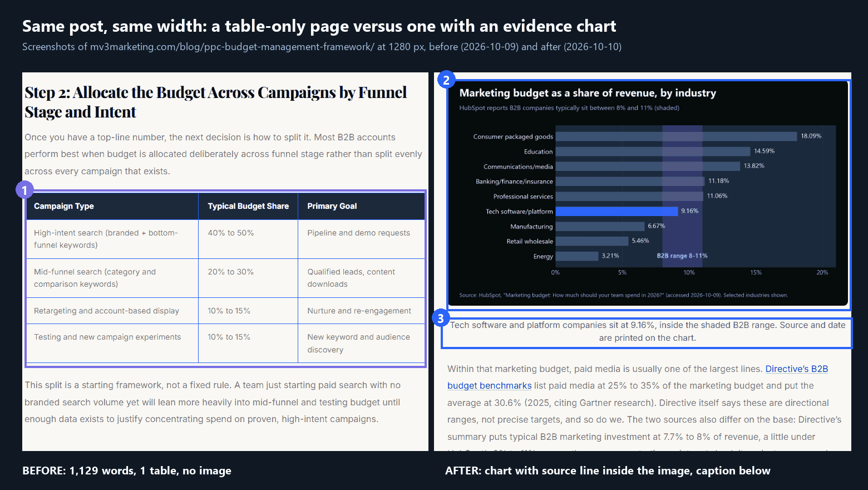Click the "40% to 50%" budget share cell
Viewport: 868px width, 490px height.
(x=248, y=239)
